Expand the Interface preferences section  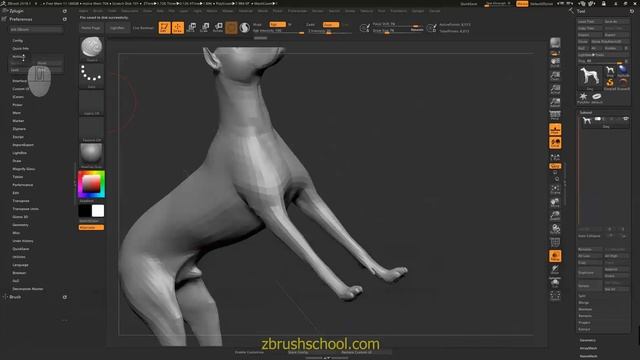pyautogui.click(x=20, y=81)
